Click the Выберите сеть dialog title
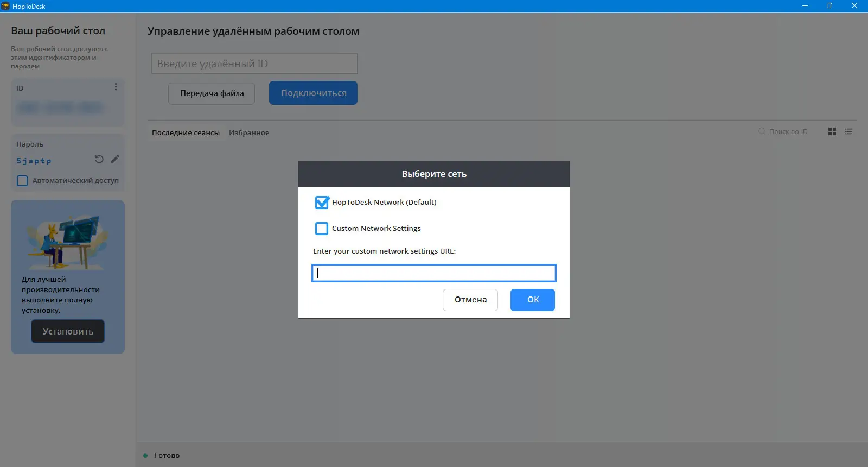Viewport: 868px width, 467px height. point(434,174)
